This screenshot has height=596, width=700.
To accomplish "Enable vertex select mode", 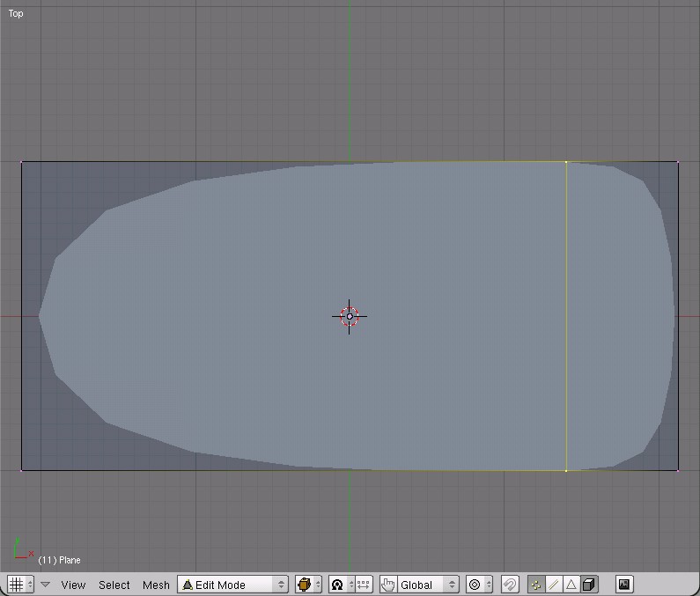I will (536, 585).
